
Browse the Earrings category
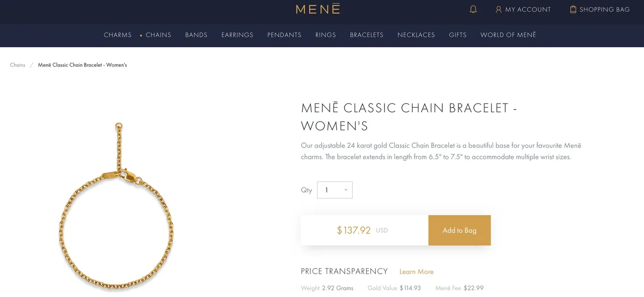(237, 35)
